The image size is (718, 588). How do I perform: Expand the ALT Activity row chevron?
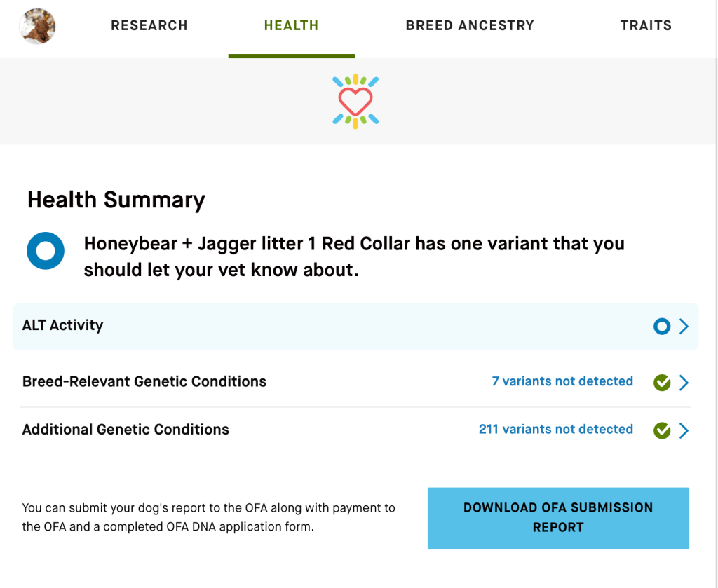pyautogui.click(x=684, y=326)
